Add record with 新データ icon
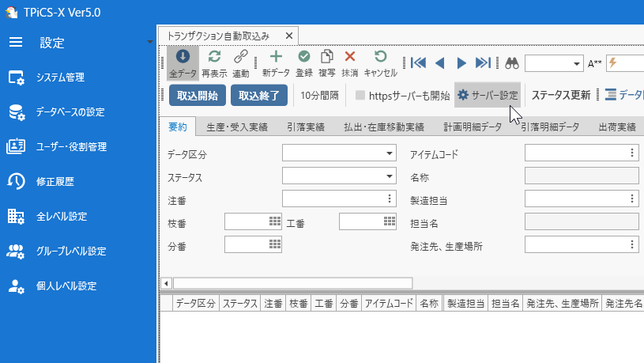 click(x=276, y=63)
